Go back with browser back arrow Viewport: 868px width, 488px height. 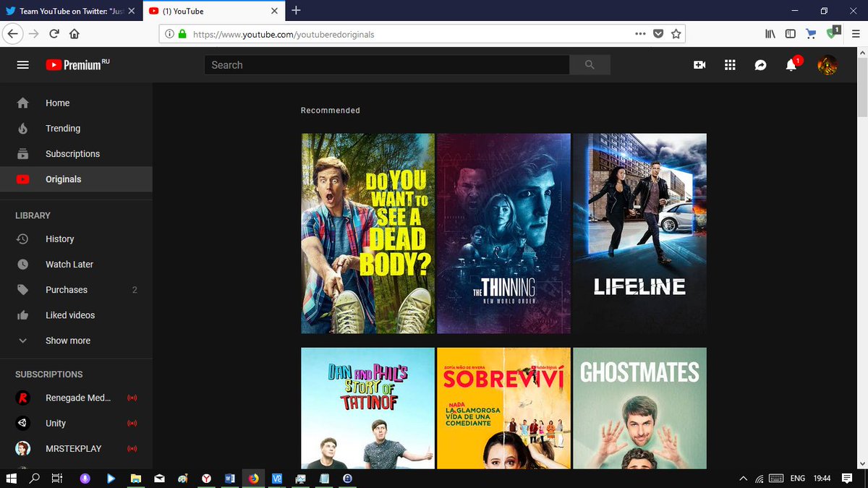point(12,33)
